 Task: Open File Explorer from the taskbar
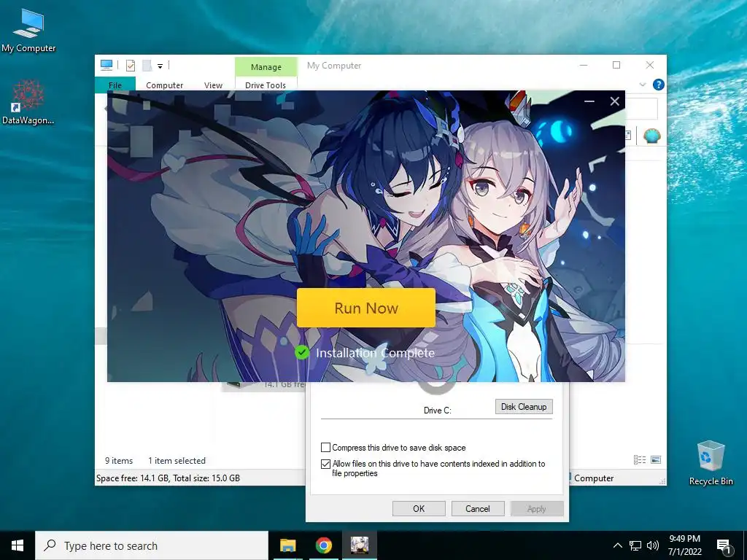[x=287, y=545]
